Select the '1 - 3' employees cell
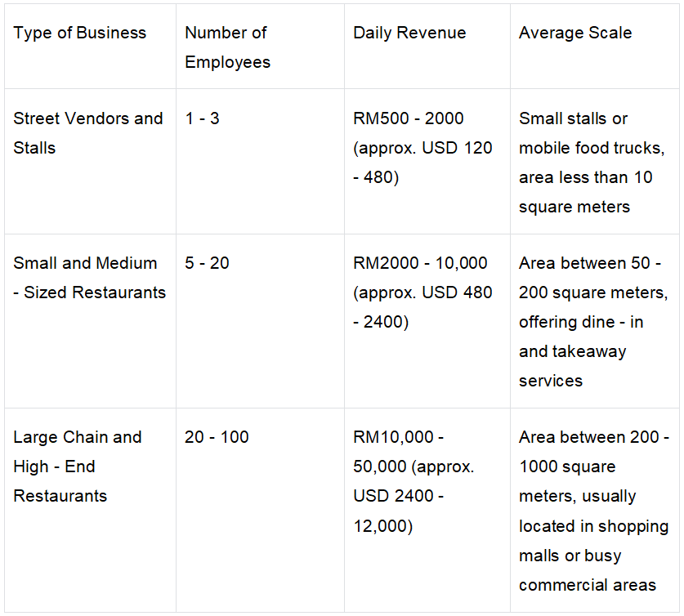The image size is (684, 616). pyautogui.click(x=203, y=118)
